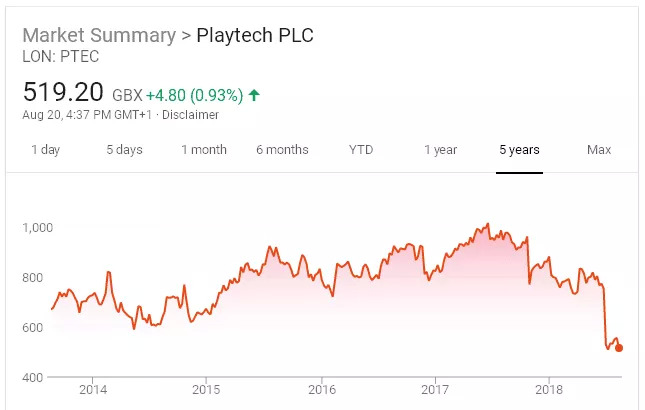Click the 2016 label on the x-axis

pos(320,389)
